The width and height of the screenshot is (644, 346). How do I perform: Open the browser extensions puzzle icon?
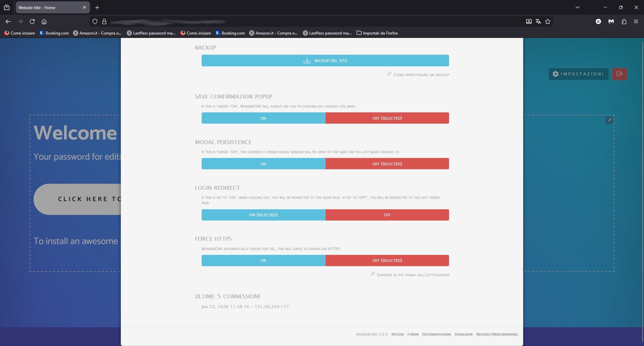(624, 21)
